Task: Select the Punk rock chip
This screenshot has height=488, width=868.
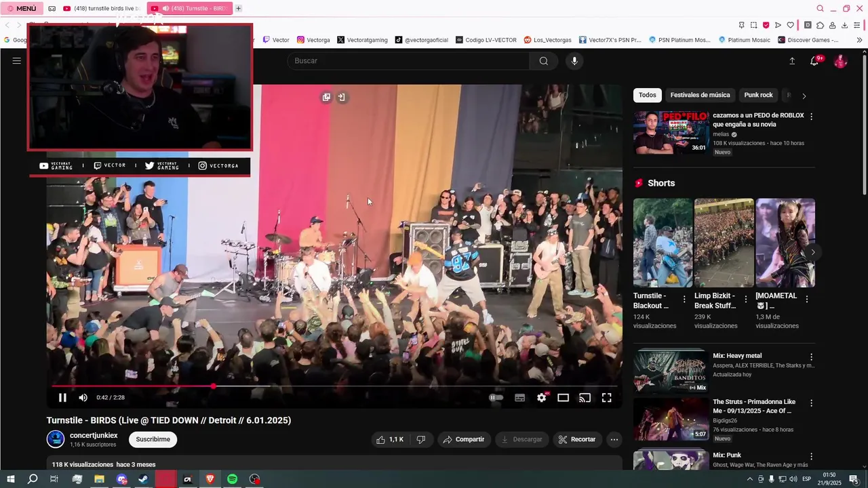Action: click(758, 95)
